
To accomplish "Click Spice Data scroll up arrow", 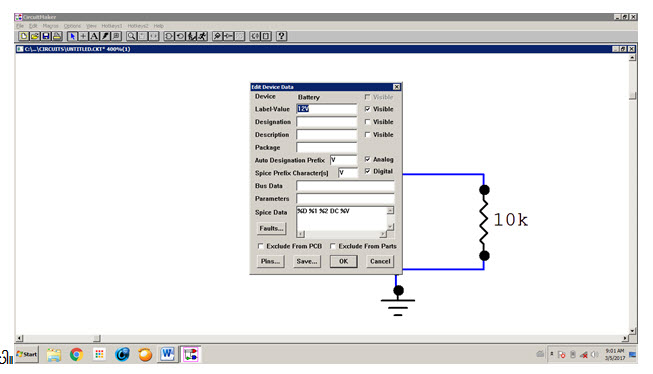I will point(390,210).
